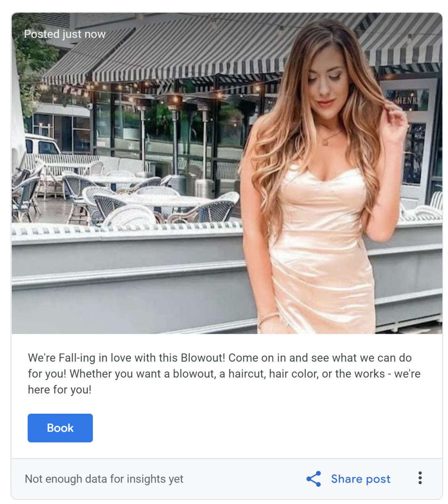Click the Share post link text

361,479
